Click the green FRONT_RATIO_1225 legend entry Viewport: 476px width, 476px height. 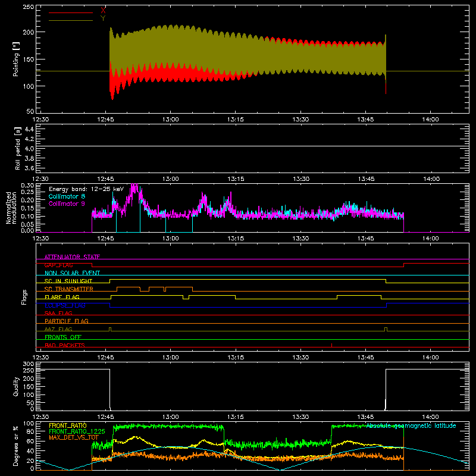click(x=77, y=431)
